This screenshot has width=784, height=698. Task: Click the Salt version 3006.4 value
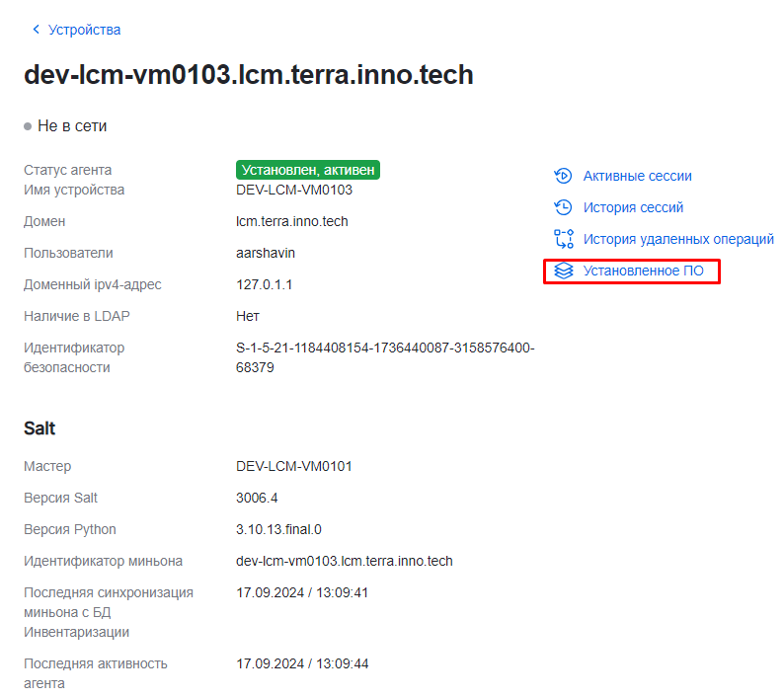point(257,498)
